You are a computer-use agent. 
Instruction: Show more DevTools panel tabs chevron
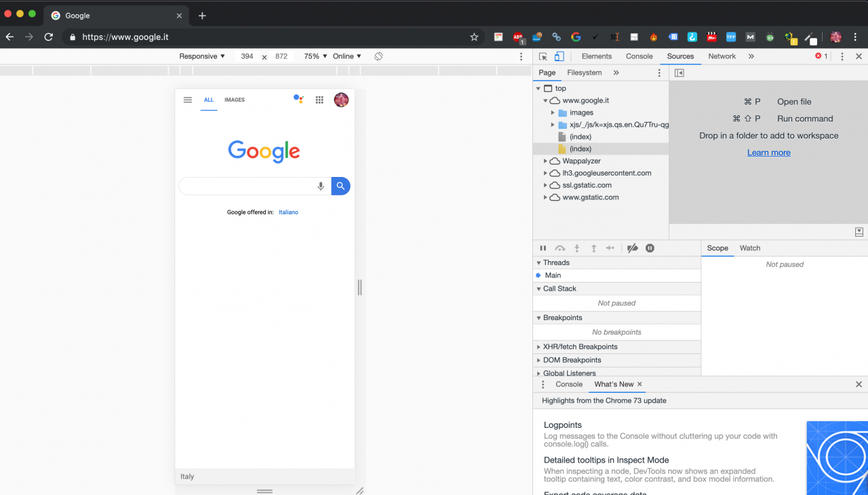pos(751,56)
